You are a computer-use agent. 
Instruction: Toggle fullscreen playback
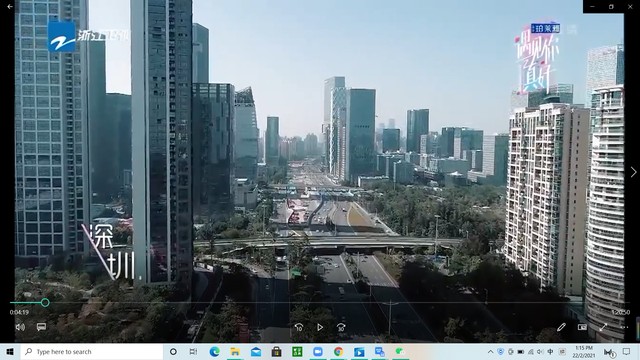(x=603, y=327)
